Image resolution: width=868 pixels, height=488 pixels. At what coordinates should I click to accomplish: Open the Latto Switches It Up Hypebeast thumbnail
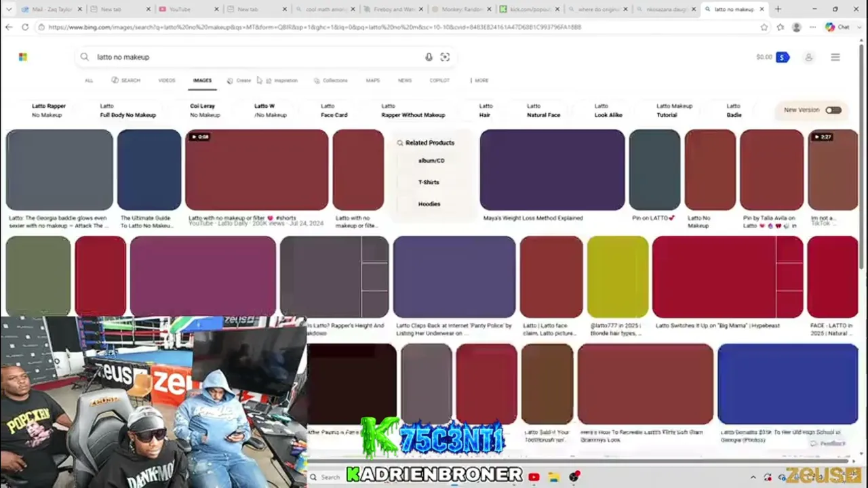[x=728, y=277]
